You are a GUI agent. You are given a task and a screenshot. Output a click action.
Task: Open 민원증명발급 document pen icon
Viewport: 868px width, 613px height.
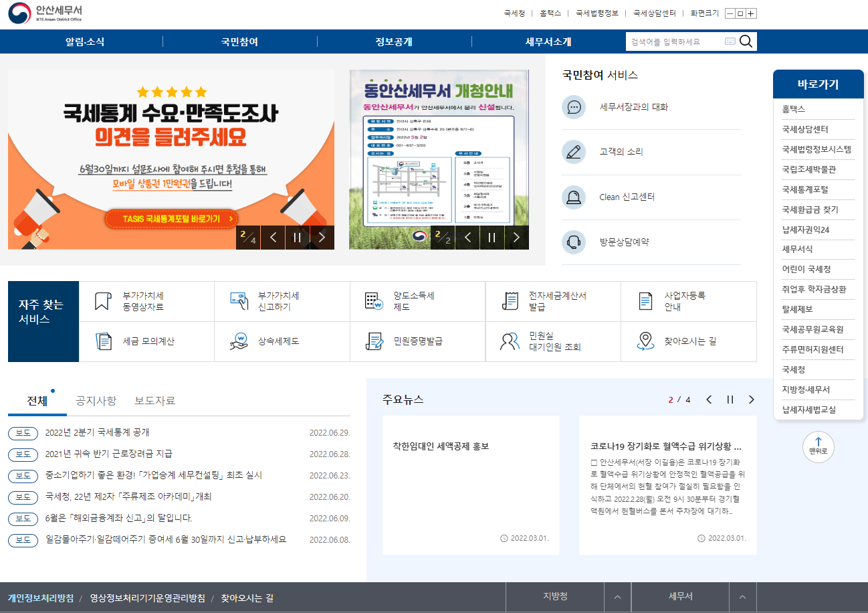click(374, 341)
